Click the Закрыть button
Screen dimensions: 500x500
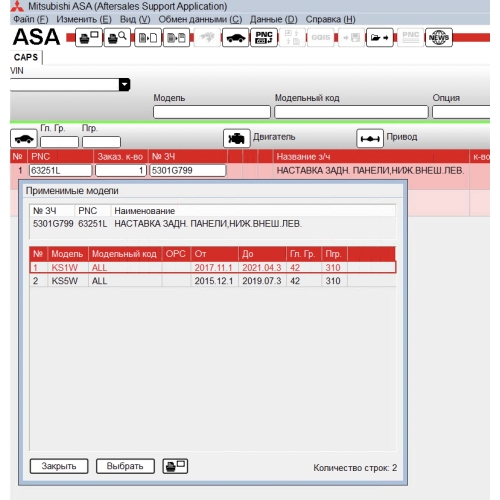pyautogui.click(x=59, y=466)
